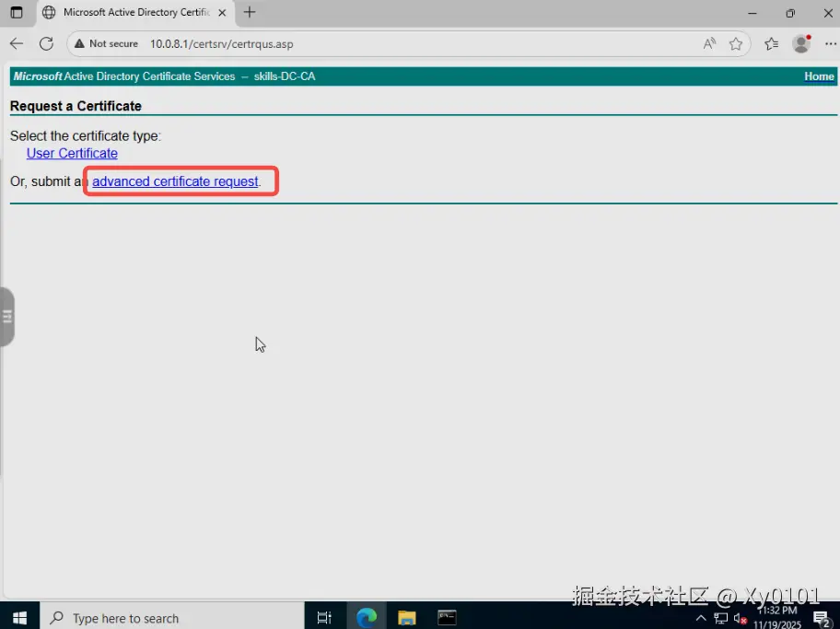The height and width of the screenshot is (629, 840).
Task: Go to Home link in header
Action: coord(819,76)
